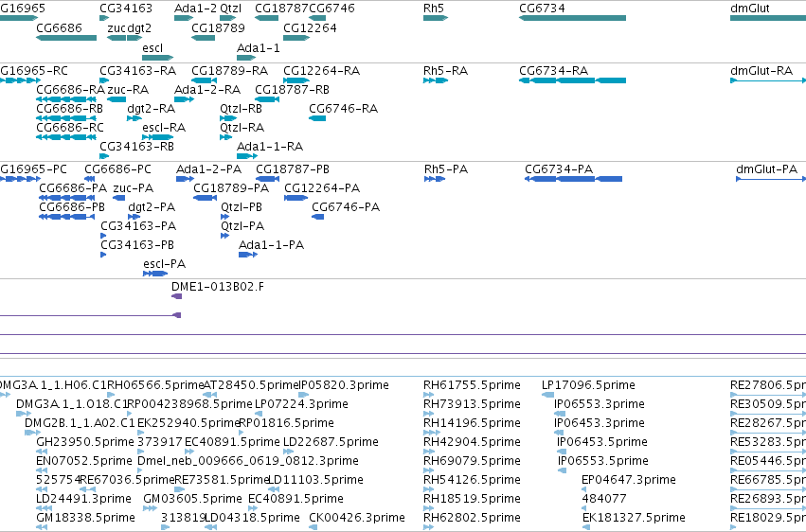Click the CG18789-RA transcript label
This screenshot has height=532, width=806.
coord(230,71)
